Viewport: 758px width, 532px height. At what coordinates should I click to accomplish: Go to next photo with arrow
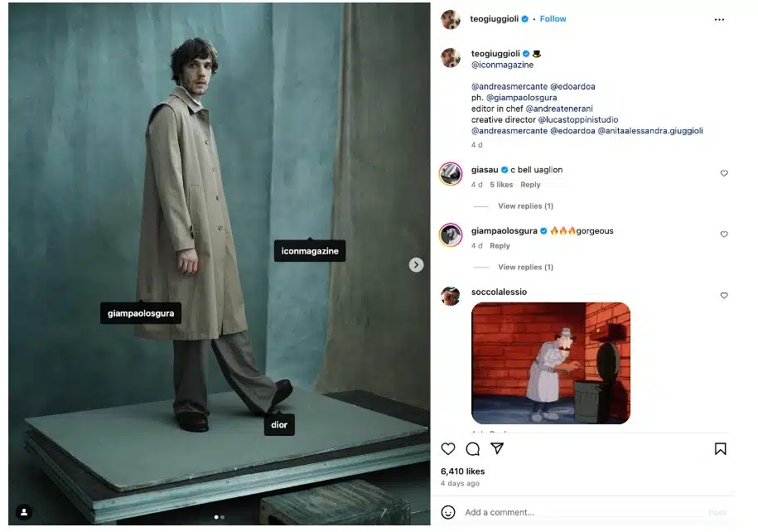coord(416,264)
